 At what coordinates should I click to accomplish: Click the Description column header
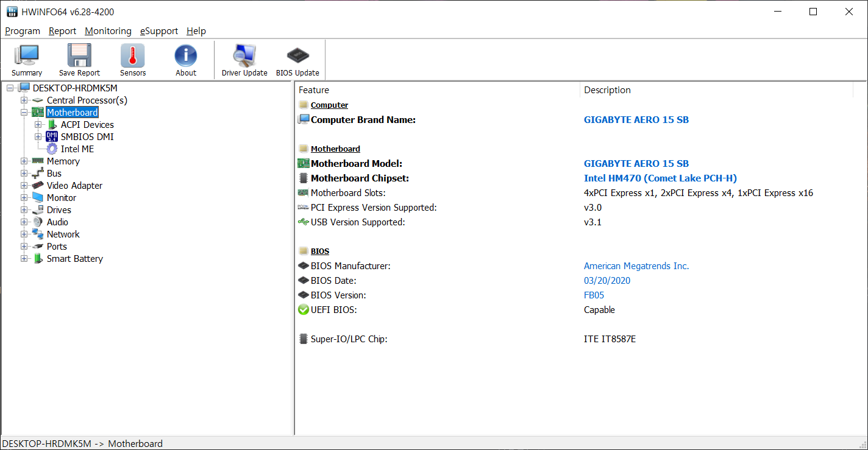716,90
